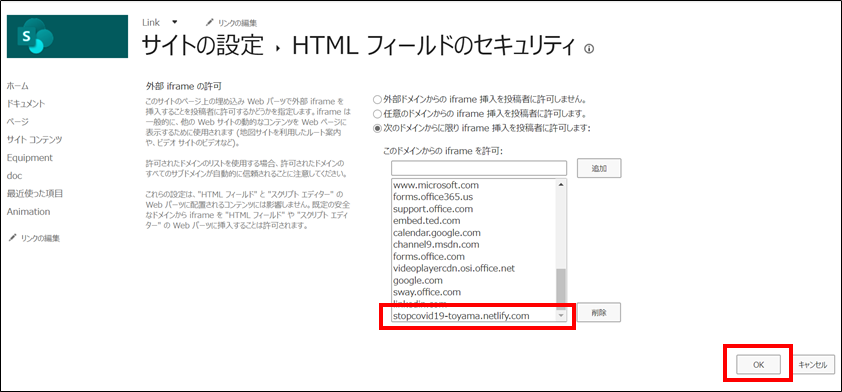
Task: Select support.office.com in domain list
Action: (433, 208)
